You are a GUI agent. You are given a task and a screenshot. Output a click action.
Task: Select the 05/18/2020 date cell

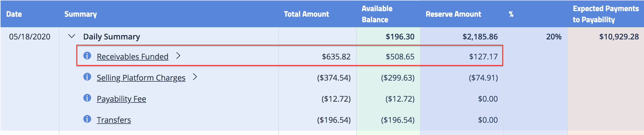pyautogui.click(x=30, y=37)
